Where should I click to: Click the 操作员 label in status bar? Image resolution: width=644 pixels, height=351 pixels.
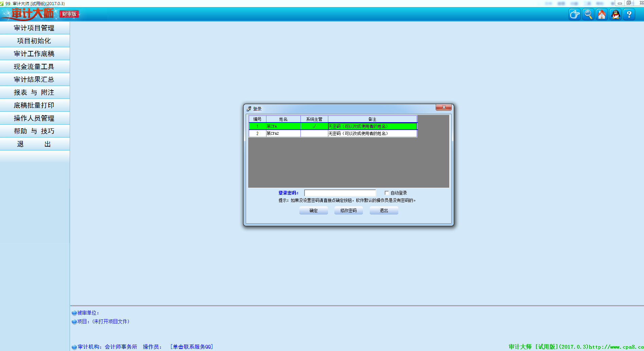point(152,347)
